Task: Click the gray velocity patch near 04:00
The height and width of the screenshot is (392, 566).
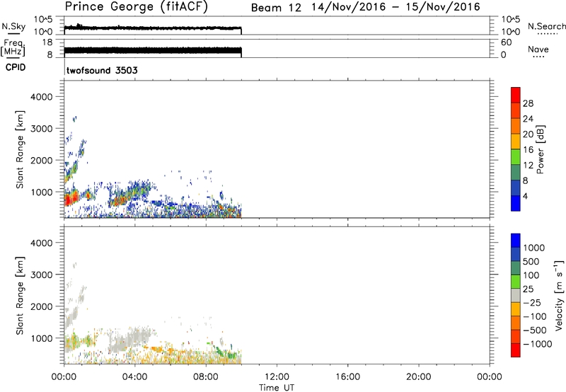Action: tap(132, 339)
